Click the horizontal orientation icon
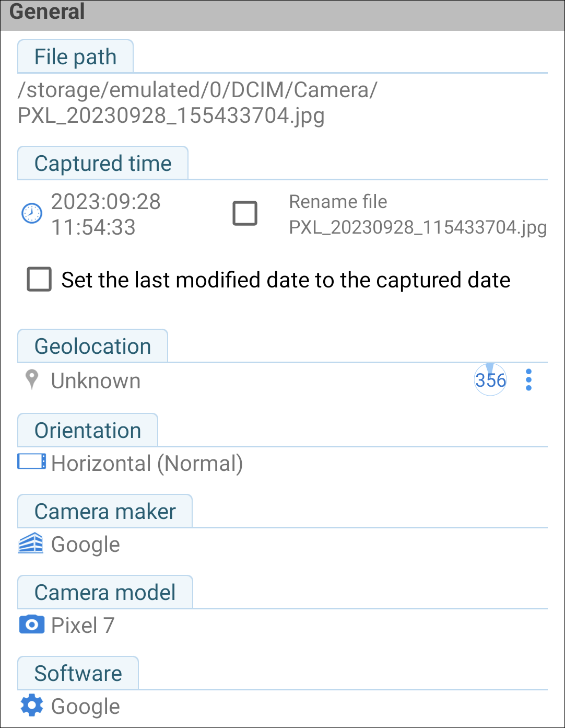The width and height of the screenshot is (565, 728). coord(32,462)
